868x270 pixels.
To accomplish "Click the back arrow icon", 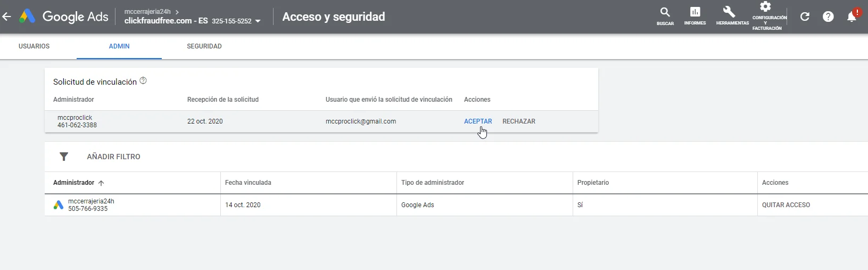I will (x=6, y=17).
